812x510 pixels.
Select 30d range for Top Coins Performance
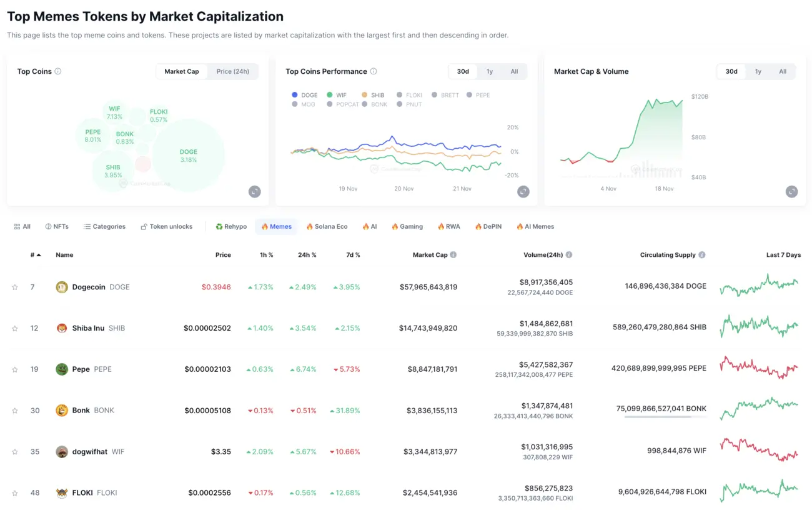click(463, 71)
